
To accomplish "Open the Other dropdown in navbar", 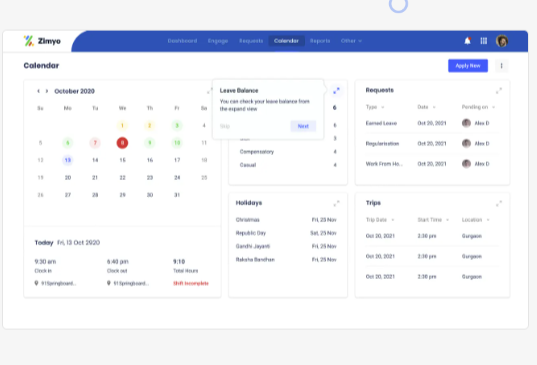I will (x=351, y=41).
